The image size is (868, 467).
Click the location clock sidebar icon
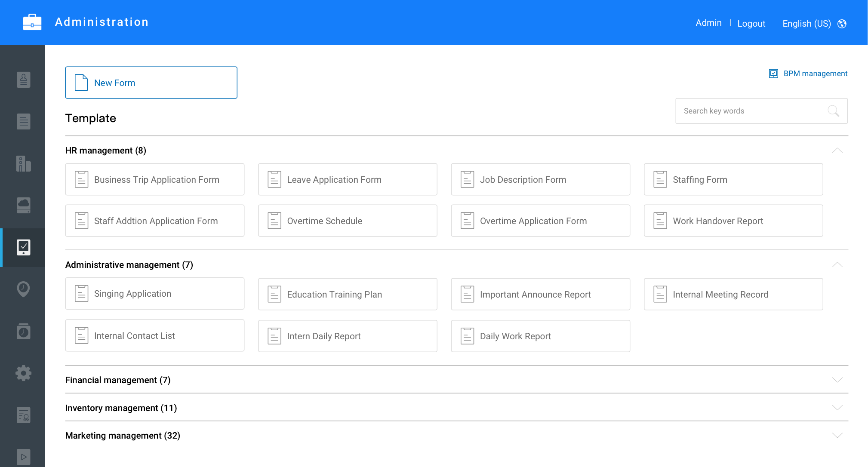(x=23, y=289)
